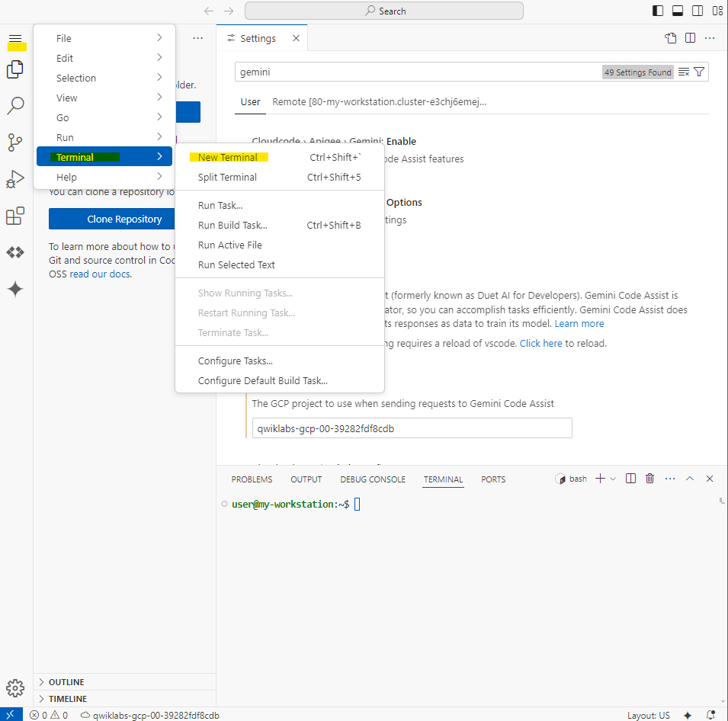This screenshot has height=721, width=728.
Task: Select the Terminal menu item
Action: pyautogui.click(x=104, y=157)
